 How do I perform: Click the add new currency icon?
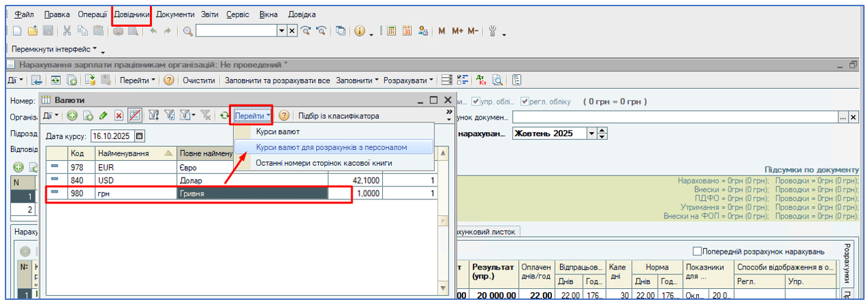[71, 116]
